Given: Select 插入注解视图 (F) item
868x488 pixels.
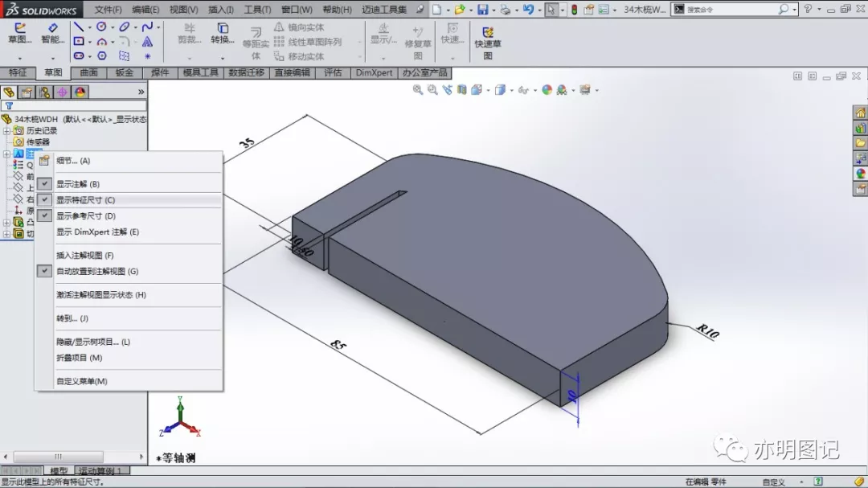Looking at the screenshot, I should (84, 255).
